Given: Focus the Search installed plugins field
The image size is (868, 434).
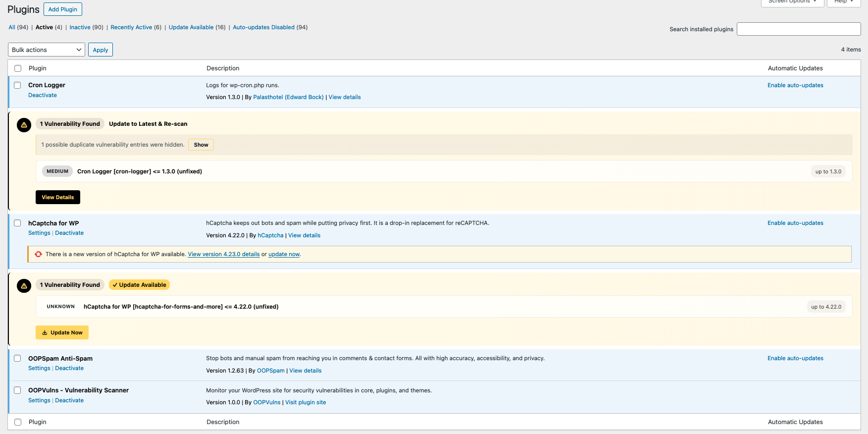Looking at the screenshot, I should click(x=799, y=29).
